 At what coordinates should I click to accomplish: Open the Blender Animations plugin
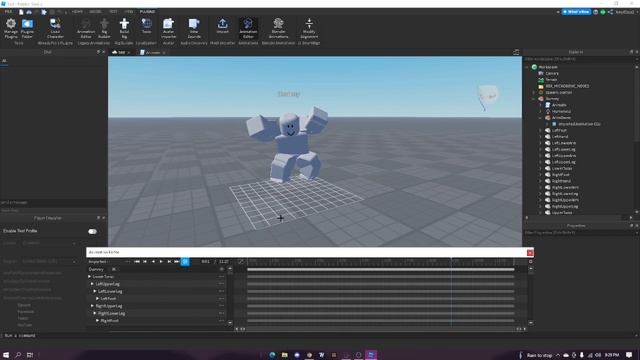click(278, 28)
